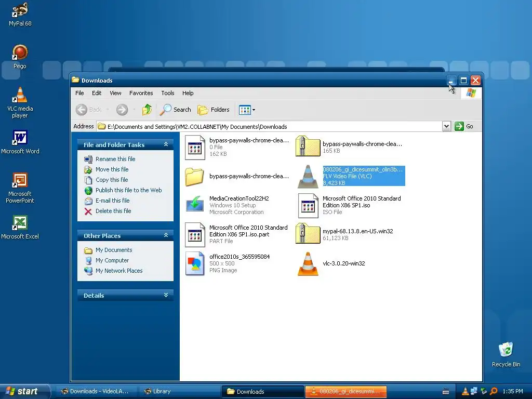
Task: Open the MyPal 68 desktop shortcut
Action: click(x=20, y=14)
